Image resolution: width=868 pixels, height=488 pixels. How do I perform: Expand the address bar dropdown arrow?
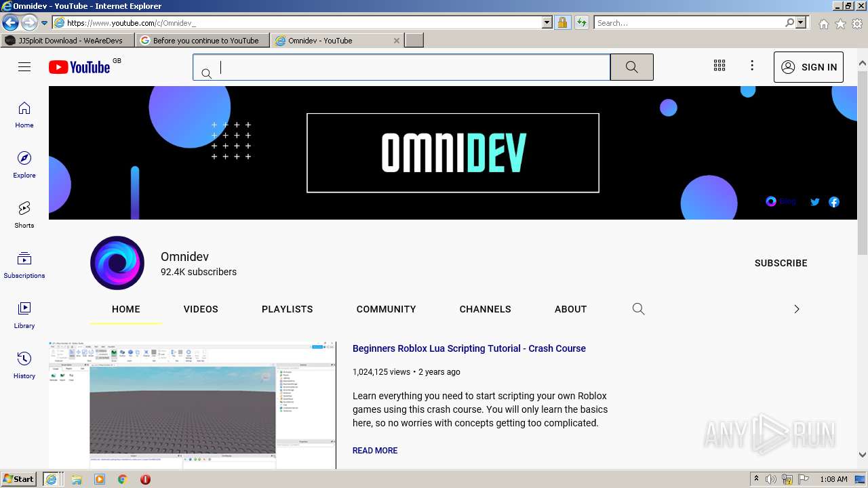coord(547,22)
